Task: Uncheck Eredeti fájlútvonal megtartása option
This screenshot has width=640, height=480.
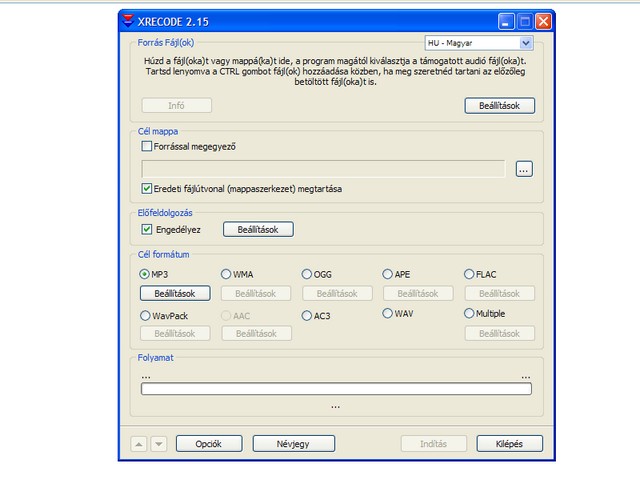Action: click(x=147, y=188)
